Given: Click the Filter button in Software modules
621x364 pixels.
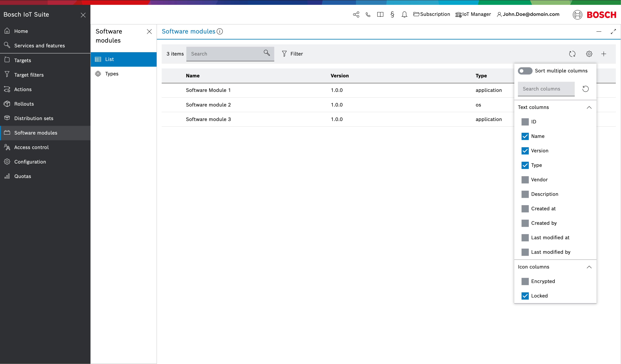Looking at the screenshot, I should pos(292,54).
